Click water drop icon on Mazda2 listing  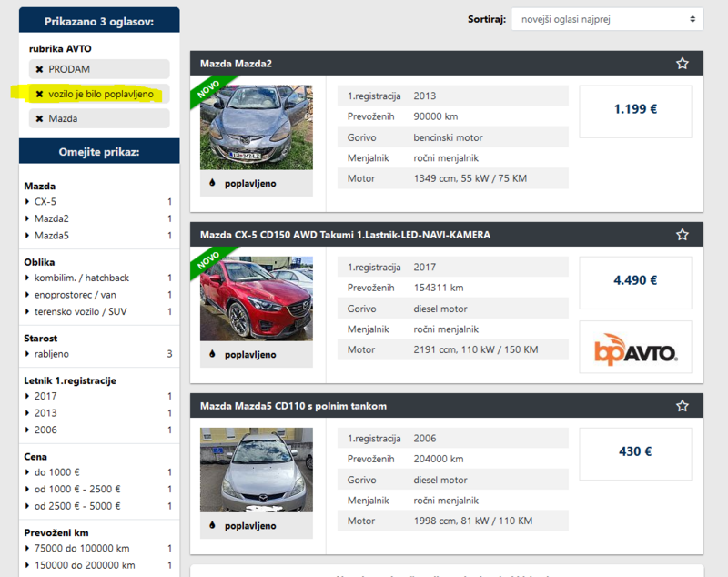213,183
